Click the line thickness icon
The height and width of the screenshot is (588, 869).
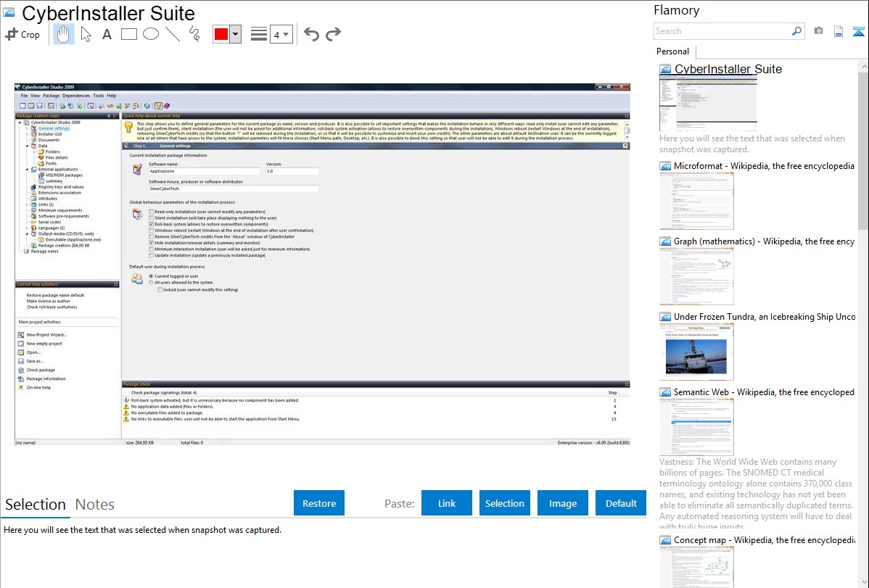pyautogui.click(x=258, y=34)
